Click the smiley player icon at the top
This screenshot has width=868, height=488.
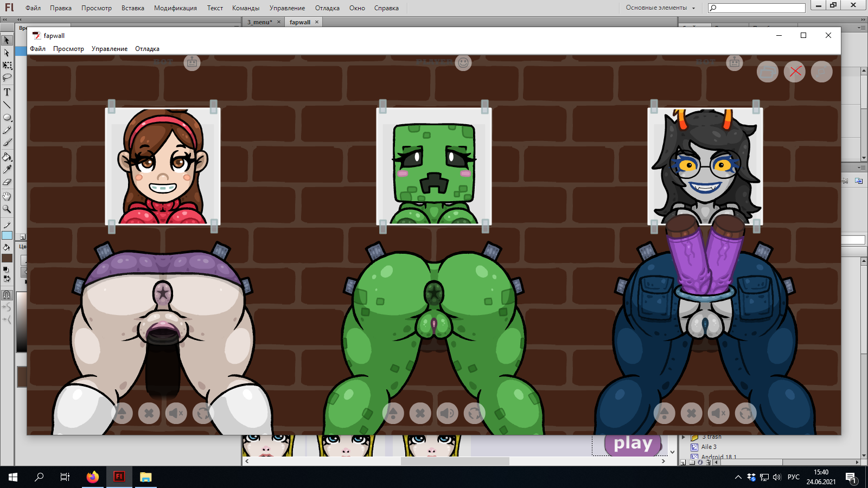[x=463, y=63]
